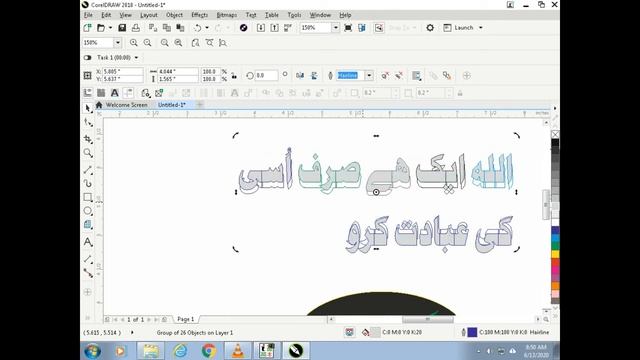This screenshot has width=640, height=360.
Task: Select the Connector tool in toolbox
Action: tap(88, 273)
